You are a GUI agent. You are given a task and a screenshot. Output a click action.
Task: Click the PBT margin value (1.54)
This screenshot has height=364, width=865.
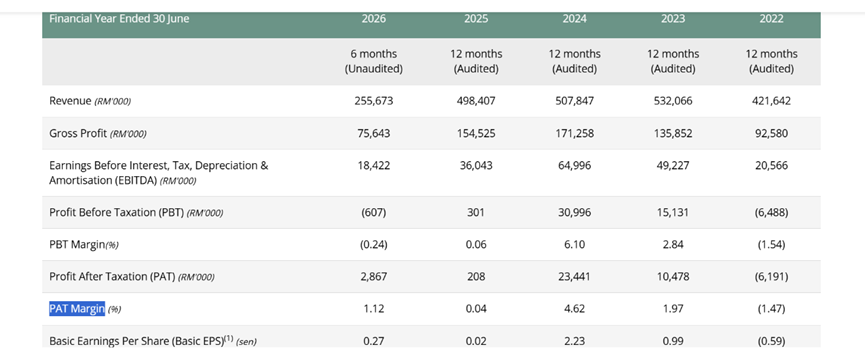tap(771, 245)
